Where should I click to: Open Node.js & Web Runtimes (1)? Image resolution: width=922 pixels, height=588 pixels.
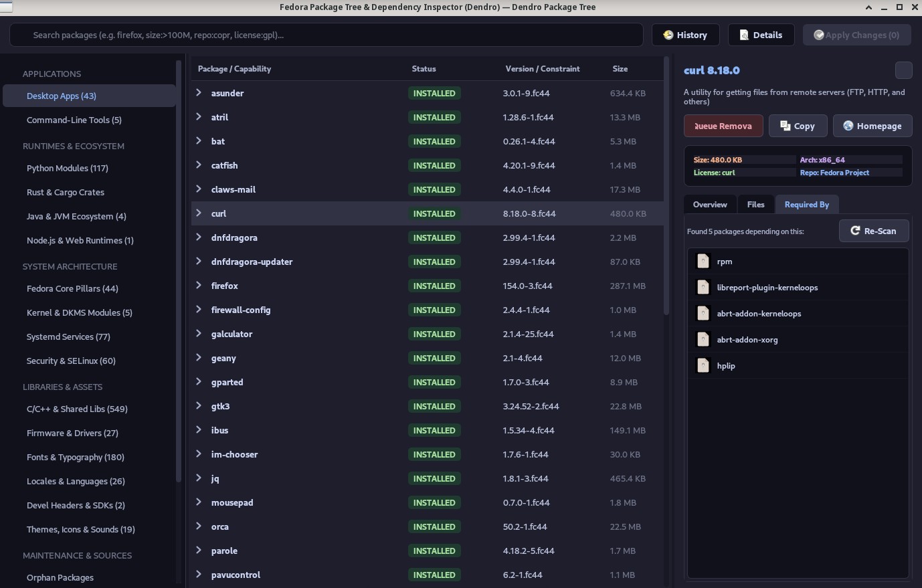click(89, 240)
